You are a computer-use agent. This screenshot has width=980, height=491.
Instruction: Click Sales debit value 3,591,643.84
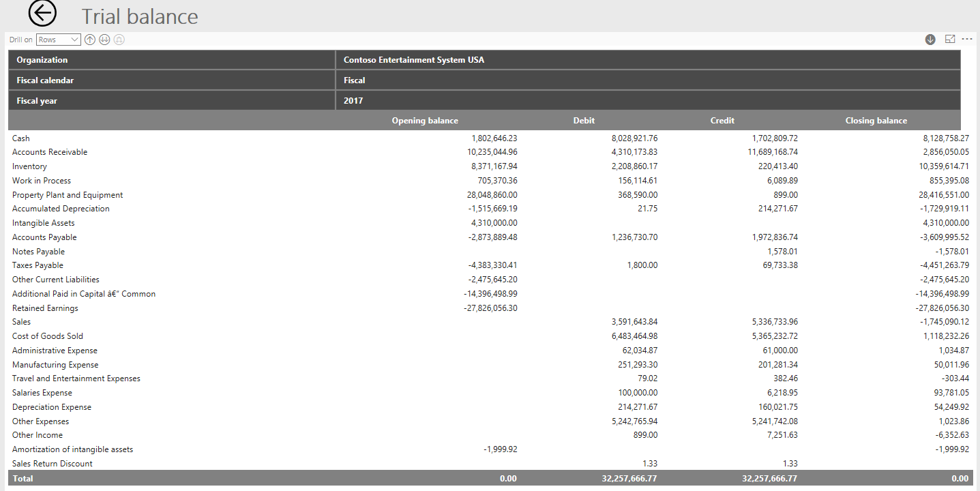click(635, 322)
